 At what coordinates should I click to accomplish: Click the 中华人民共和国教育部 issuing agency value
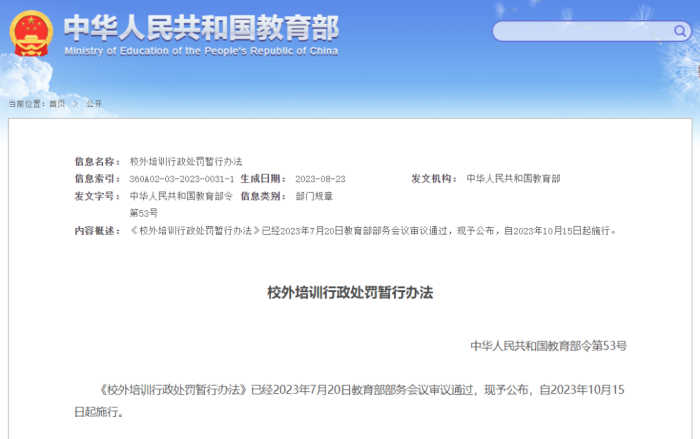pyautogui.click(x=513, y=179)
